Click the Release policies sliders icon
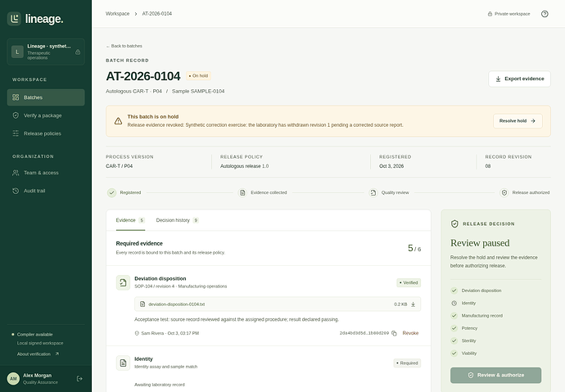The width and height of the screenshot is (565, 392). pos(16,133)
